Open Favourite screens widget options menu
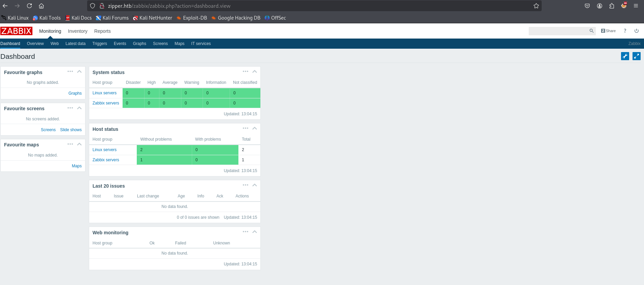 (70, 108)
